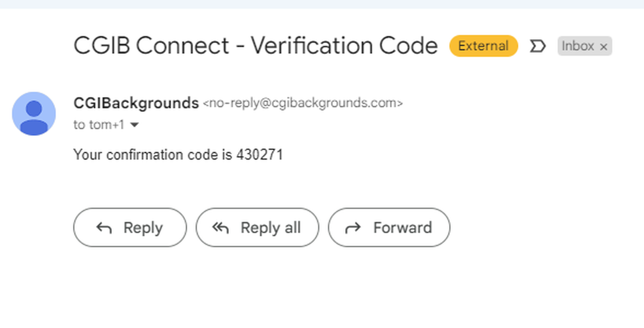Click the sender name CGIBackgrounds
This screenshot has width=644, height=328.
pos(136,103)
